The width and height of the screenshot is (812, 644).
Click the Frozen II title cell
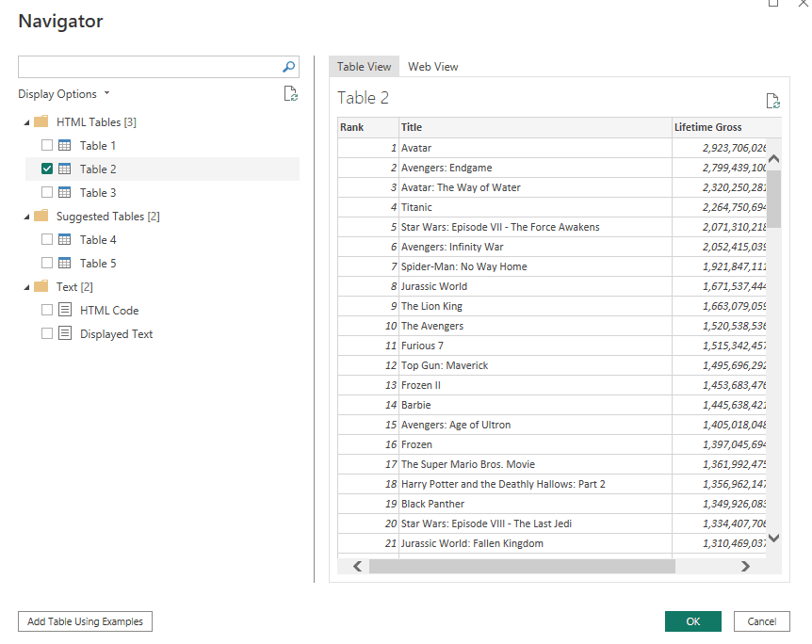[x=535, y=385]
